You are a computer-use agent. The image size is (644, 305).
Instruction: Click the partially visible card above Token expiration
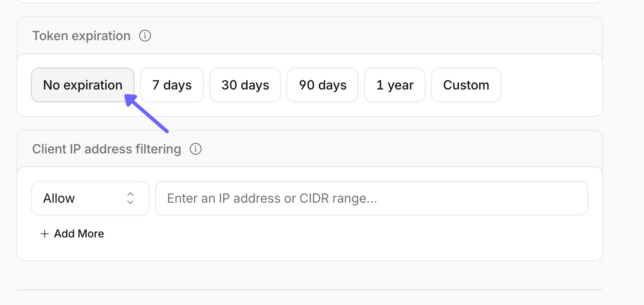[x=310, y=1]
